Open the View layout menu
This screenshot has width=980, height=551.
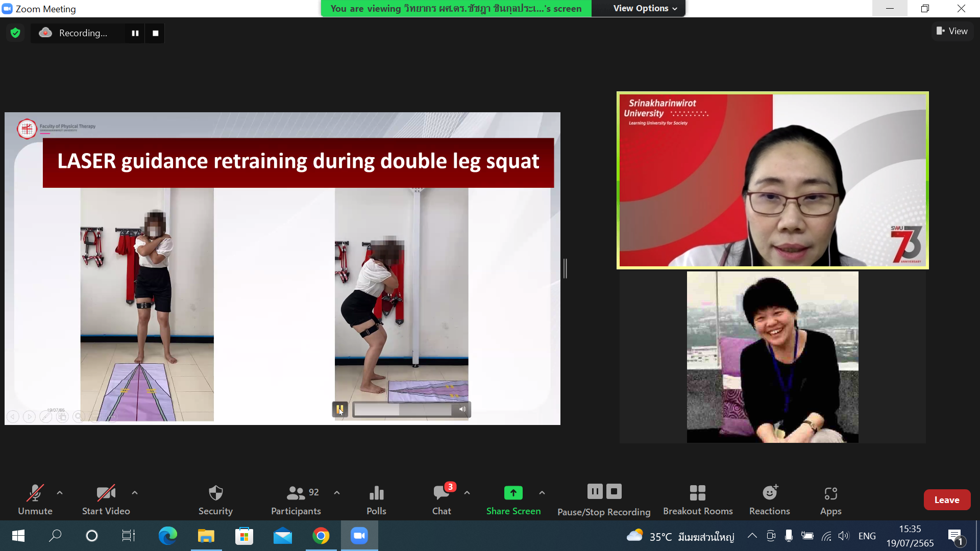coord(952,31)
